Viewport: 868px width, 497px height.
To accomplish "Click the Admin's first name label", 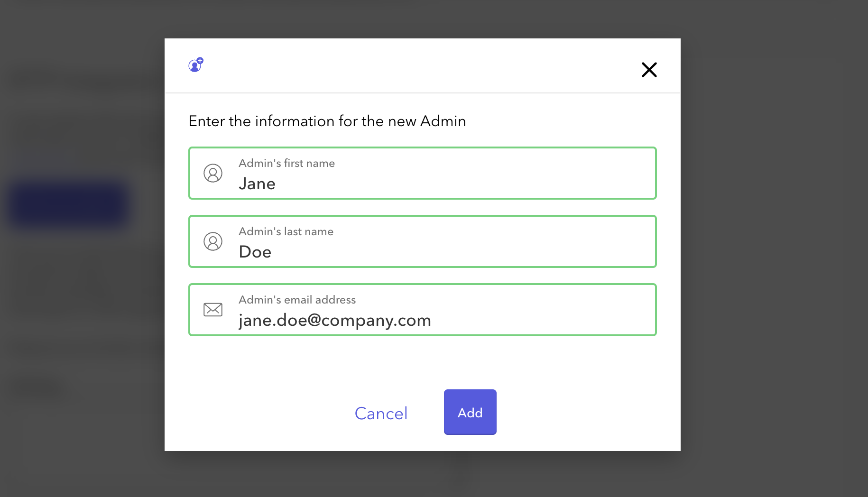I will tap(286, 163).
